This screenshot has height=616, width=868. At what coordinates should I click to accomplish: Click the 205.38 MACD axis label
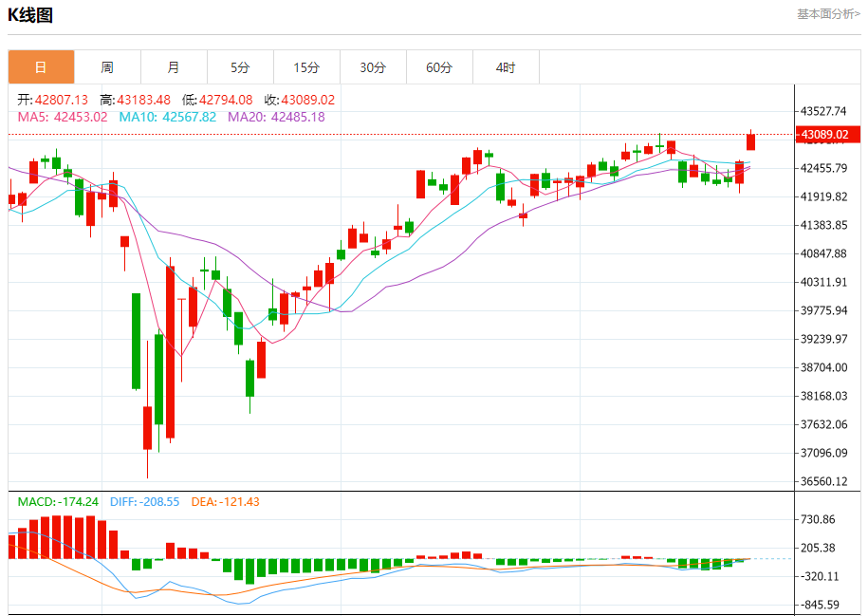click(818, 548)
